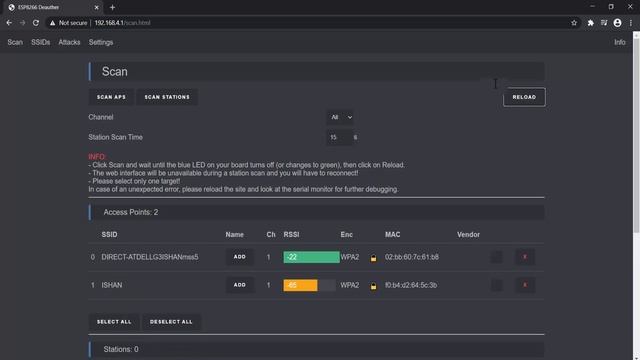Open a new browser tab
Image resolution: width=640 pixels, height=360 pixels.
click(x=112, y=7)
